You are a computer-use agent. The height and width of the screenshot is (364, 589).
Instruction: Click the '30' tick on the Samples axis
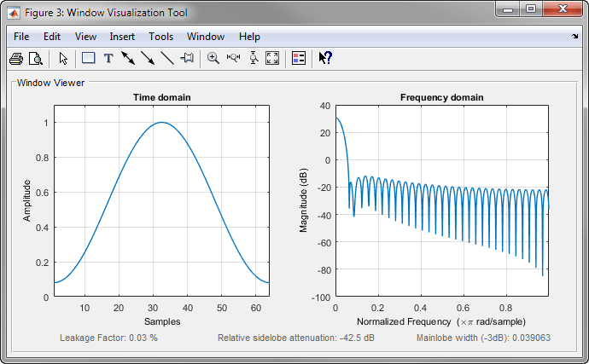click(153, 308)
